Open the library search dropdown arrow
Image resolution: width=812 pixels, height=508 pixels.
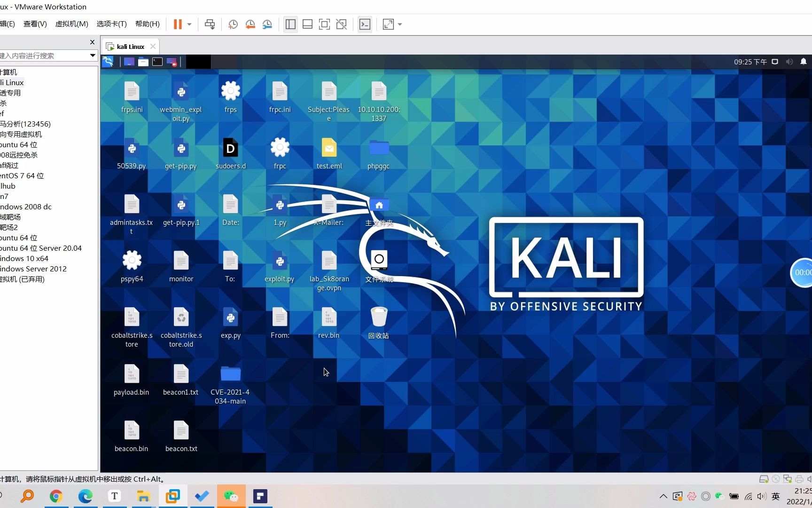[x=93, y=56]
